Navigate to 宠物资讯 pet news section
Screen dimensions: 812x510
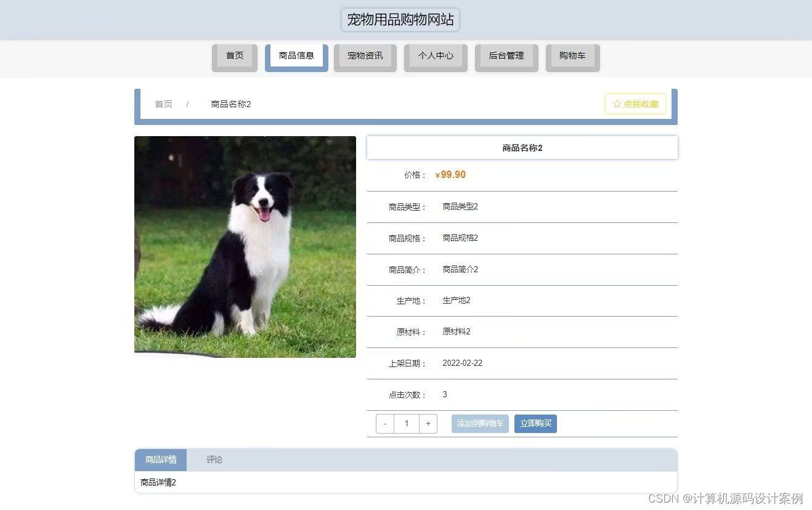365,56
